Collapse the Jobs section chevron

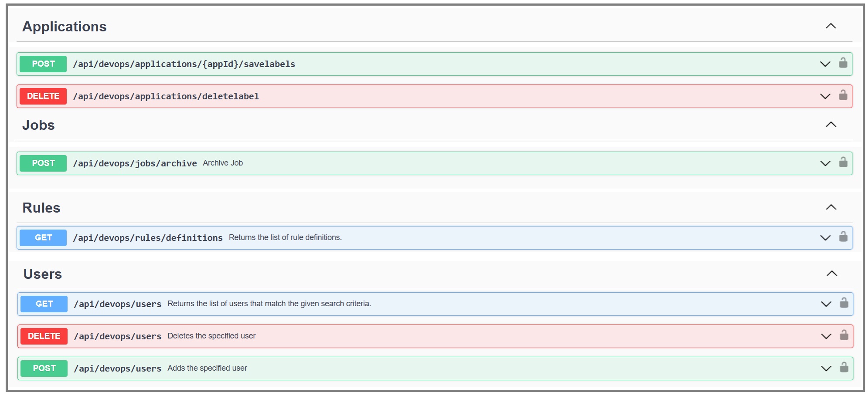point(831,125)
